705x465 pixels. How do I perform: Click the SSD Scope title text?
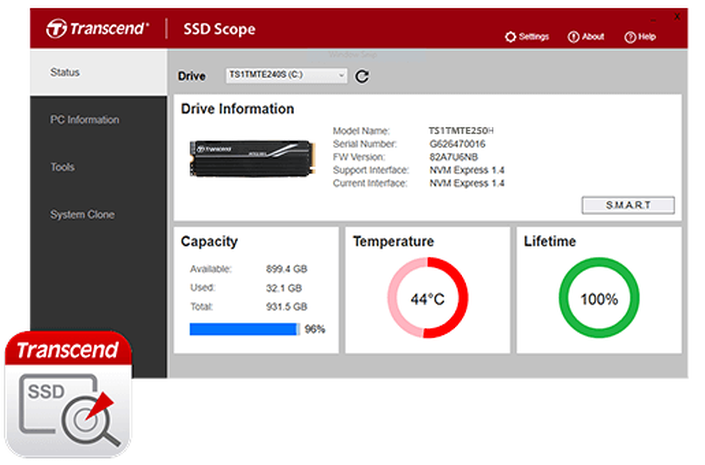pyautogui.click(x=219, y=29)
